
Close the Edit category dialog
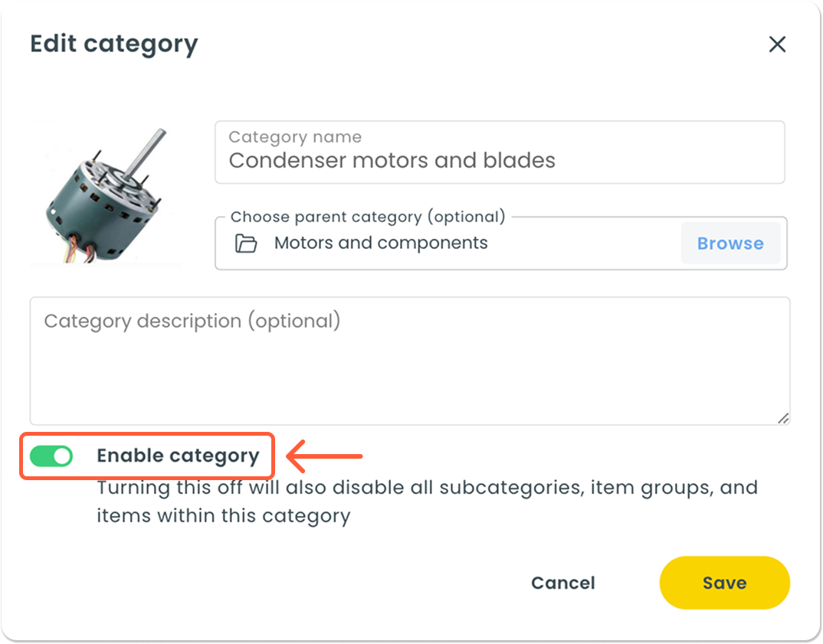coord(777,44)
